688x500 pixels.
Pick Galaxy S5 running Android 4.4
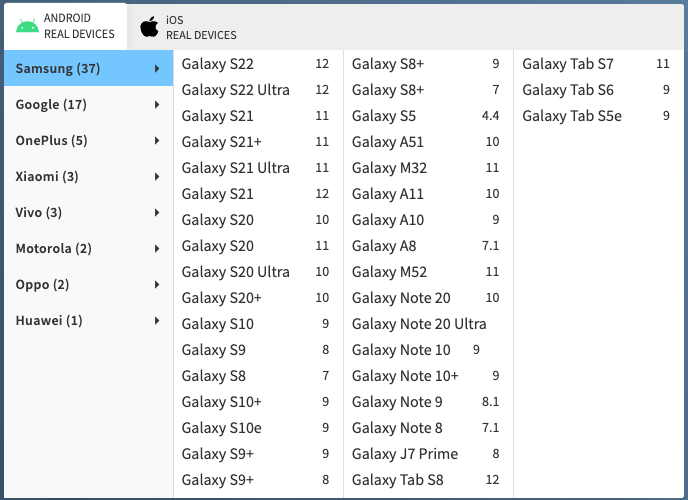point(426,116)
